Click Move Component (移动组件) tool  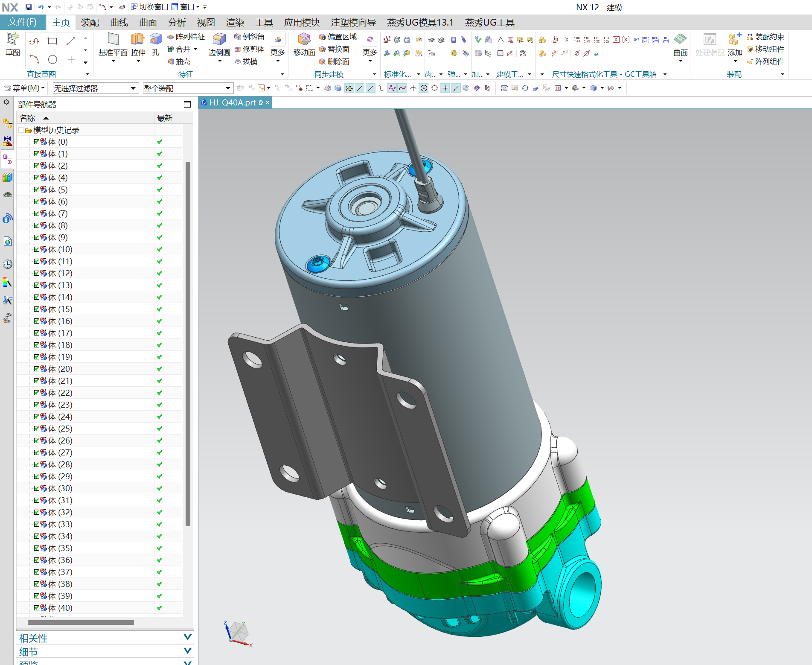coord(765,49)
